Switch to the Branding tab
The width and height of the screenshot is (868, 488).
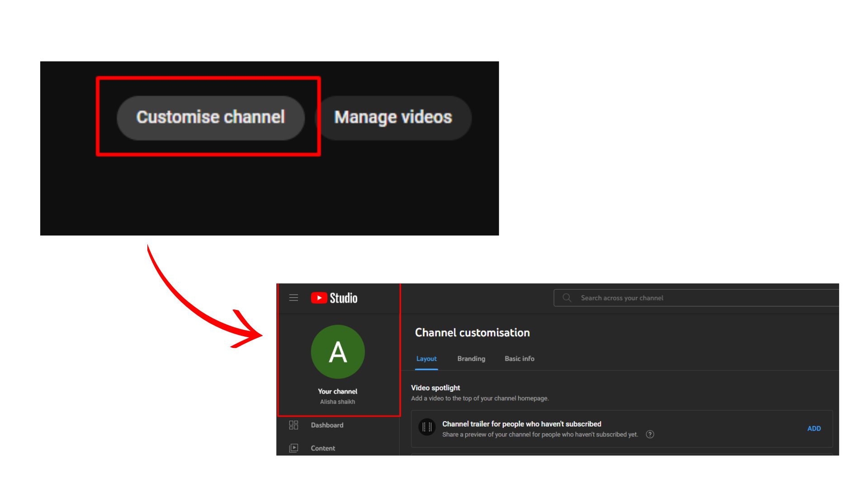[x=471, y=359]
